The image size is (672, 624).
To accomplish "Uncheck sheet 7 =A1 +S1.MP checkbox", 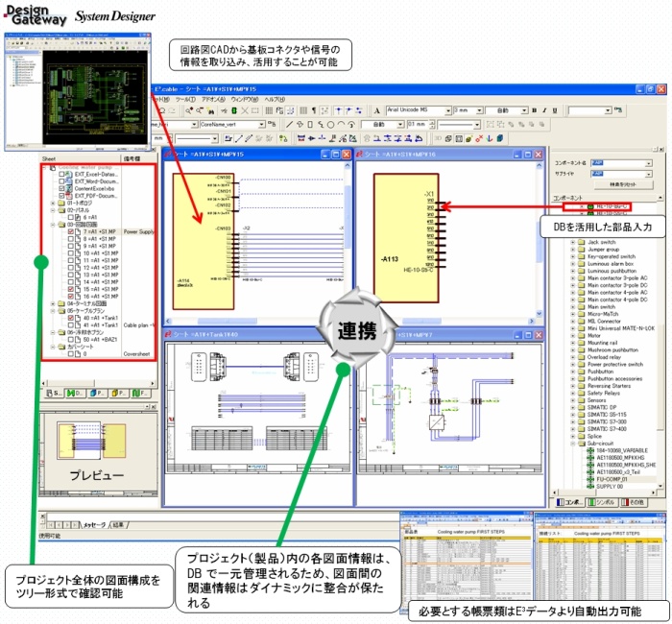I will pyautogui.click(x=71, y=231).
